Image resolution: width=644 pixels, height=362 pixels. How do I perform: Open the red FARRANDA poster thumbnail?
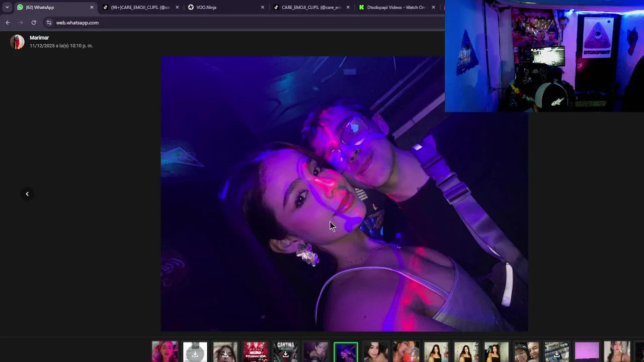tap(256, 352)
